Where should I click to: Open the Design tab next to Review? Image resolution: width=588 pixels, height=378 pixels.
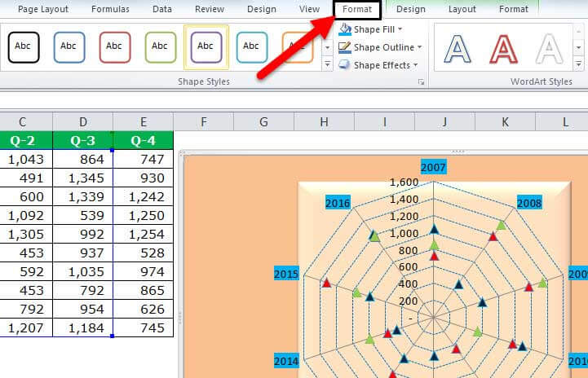[x=262, y=9]
